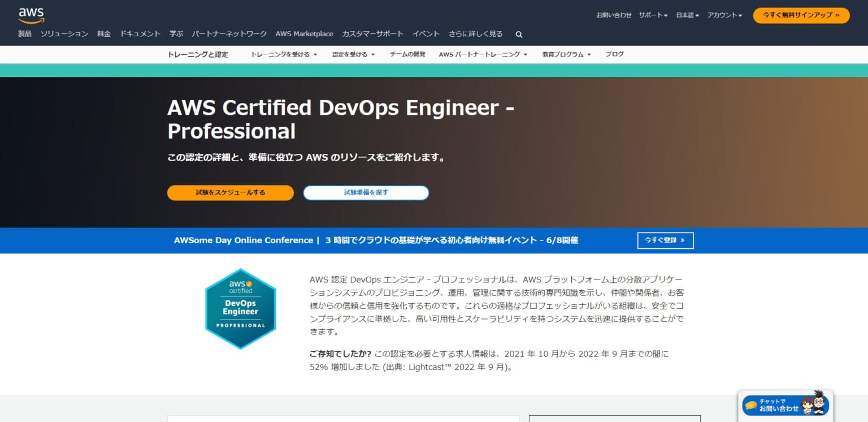Click the 試験をスケジュールする button
Viewport: 868px width, 422px height.
pos(230,192)
